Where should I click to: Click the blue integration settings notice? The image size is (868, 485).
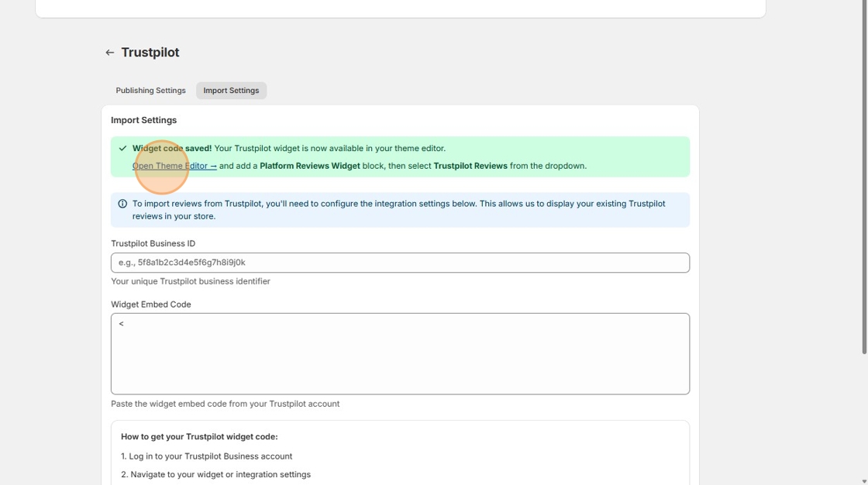coord(400,208)
